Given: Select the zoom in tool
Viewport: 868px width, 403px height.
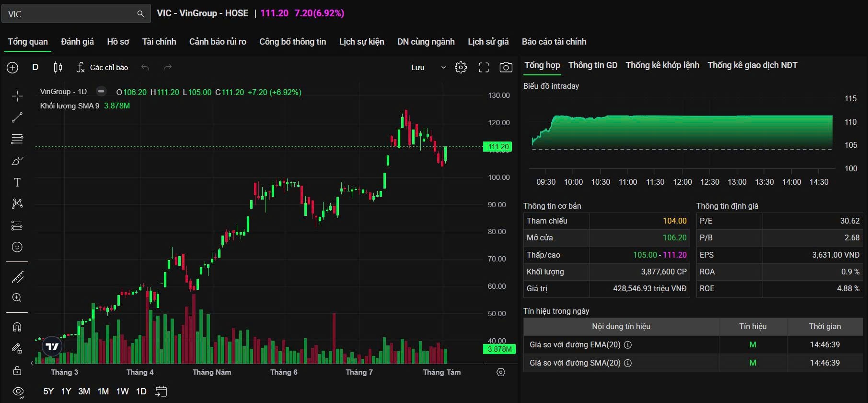Looking at the screenshot, I should click(x=17, y=298).
